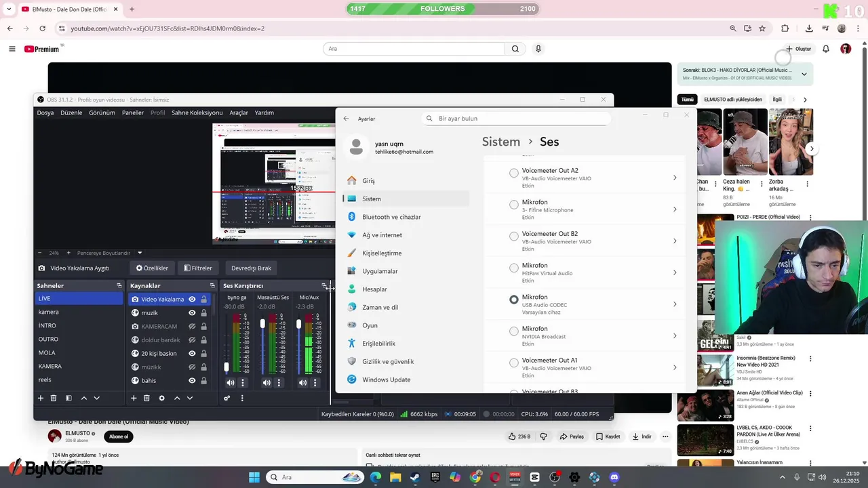Select Voicemeeter Out A2 radio button

click(514, 173)
